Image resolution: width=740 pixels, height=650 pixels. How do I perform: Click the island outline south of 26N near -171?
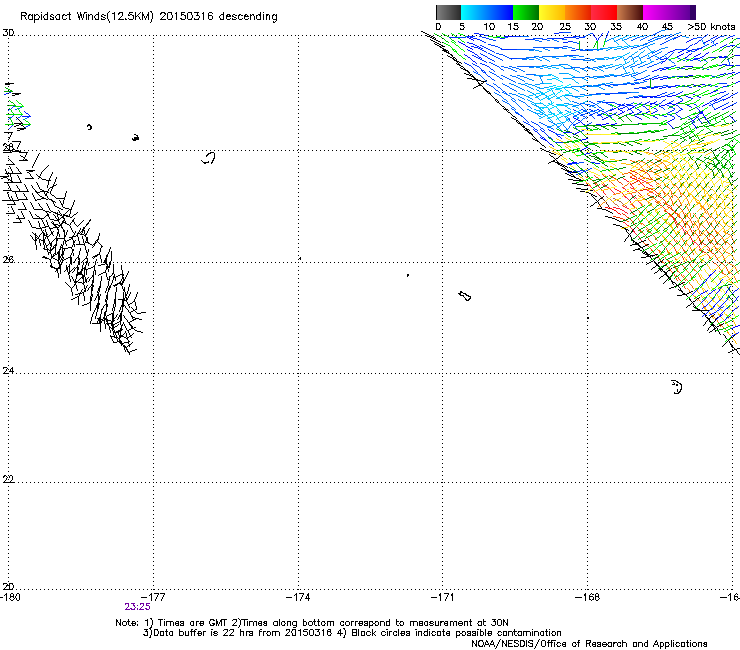[x=464, y=296]
